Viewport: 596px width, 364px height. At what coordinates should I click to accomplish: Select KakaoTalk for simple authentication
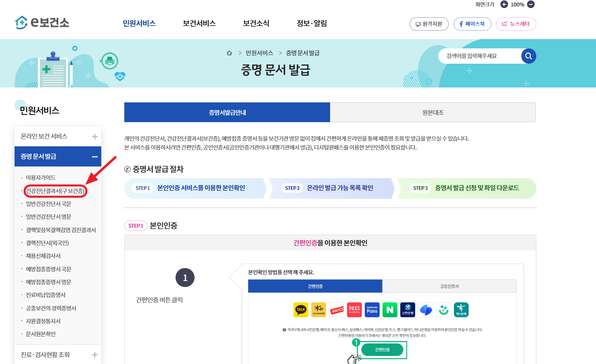click(301, 310)
